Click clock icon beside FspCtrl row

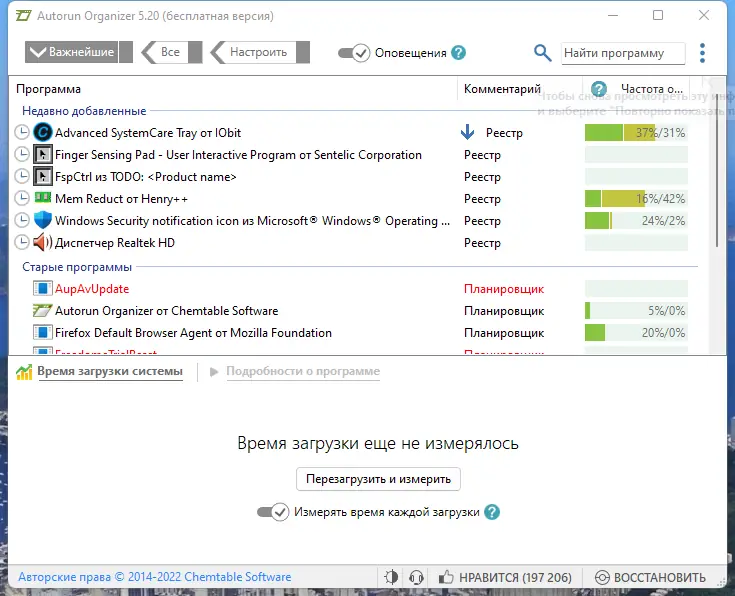click(x=22, y=177)
